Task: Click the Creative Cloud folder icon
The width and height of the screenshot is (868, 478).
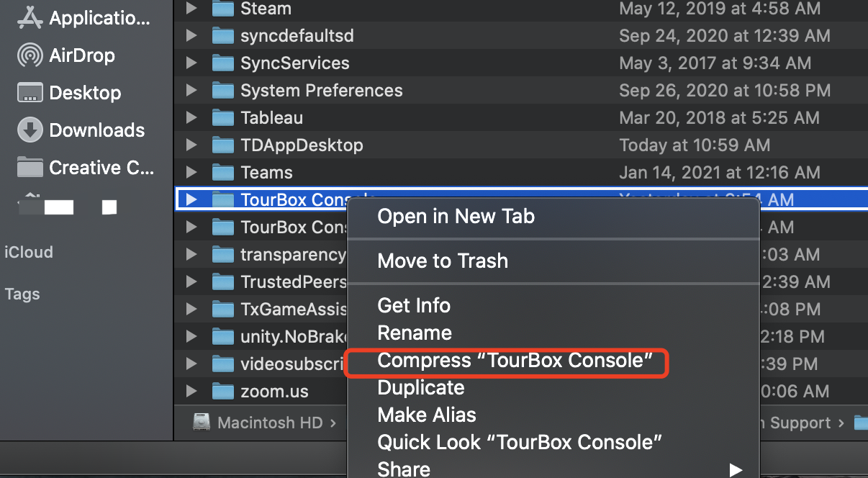Action: click(x=30, y=168)
